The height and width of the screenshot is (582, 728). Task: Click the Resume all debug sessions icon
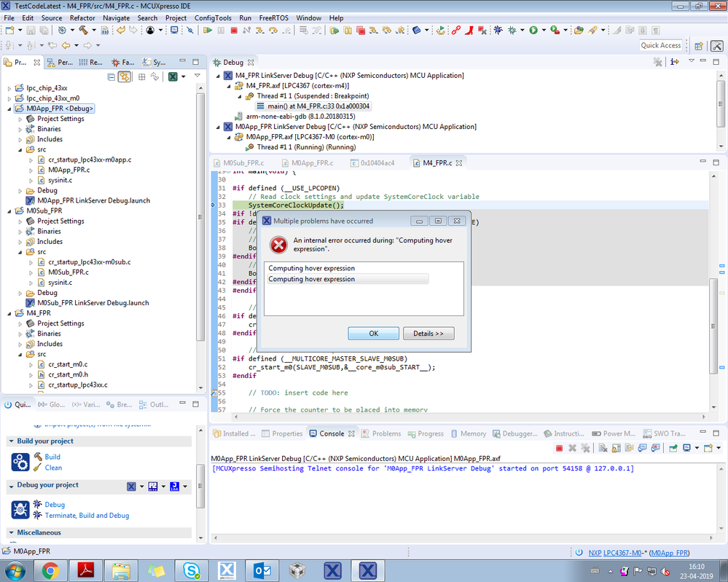[x=334, y=31]
